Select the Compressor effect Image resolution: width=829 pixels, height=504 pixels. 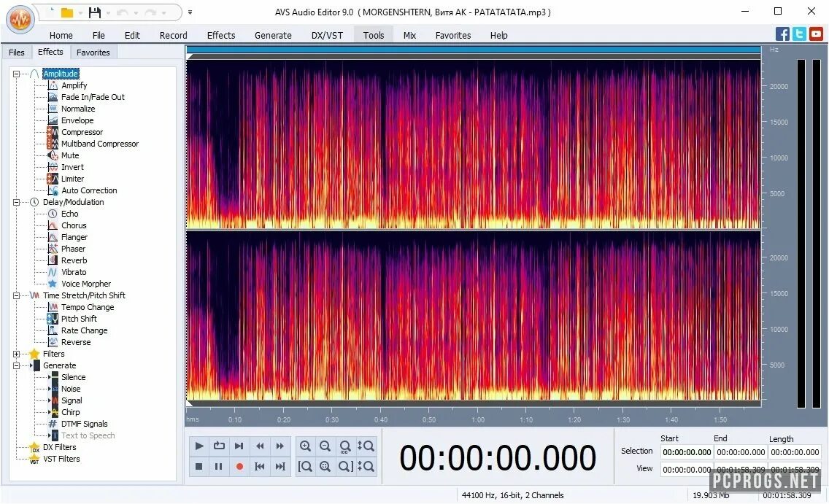click(82, 132)
